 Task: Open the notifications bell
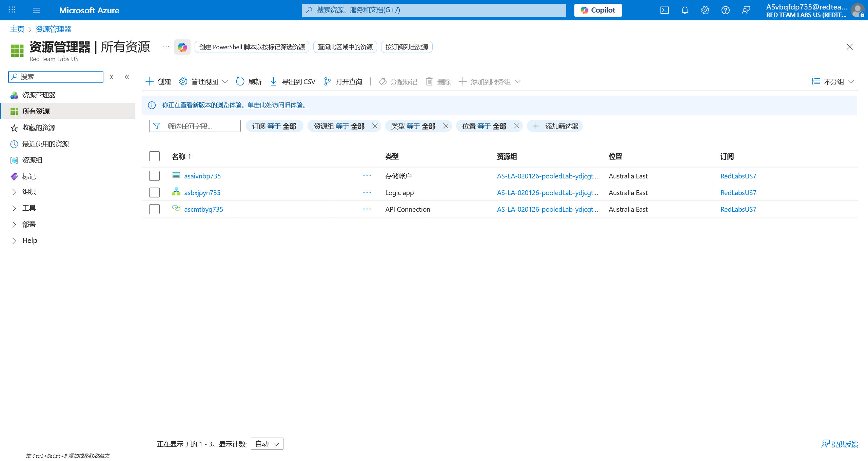[x=685, y=10]
